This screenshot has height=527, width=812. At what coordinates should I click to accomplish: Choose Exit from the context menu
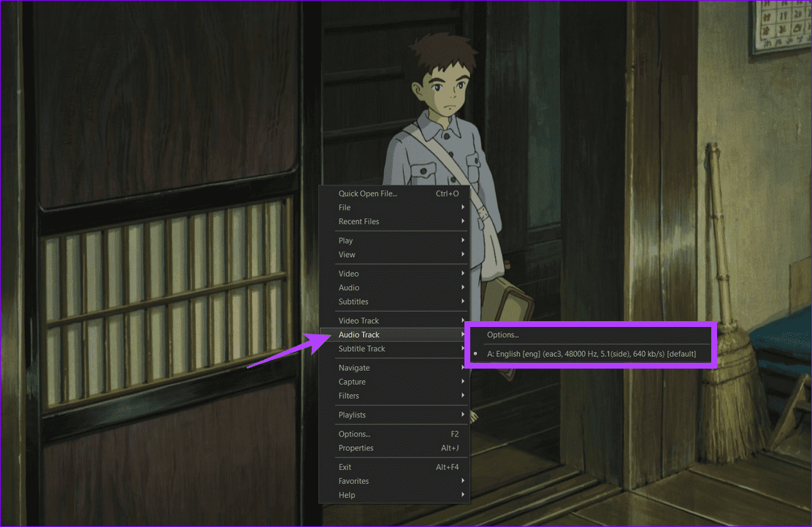394,467
